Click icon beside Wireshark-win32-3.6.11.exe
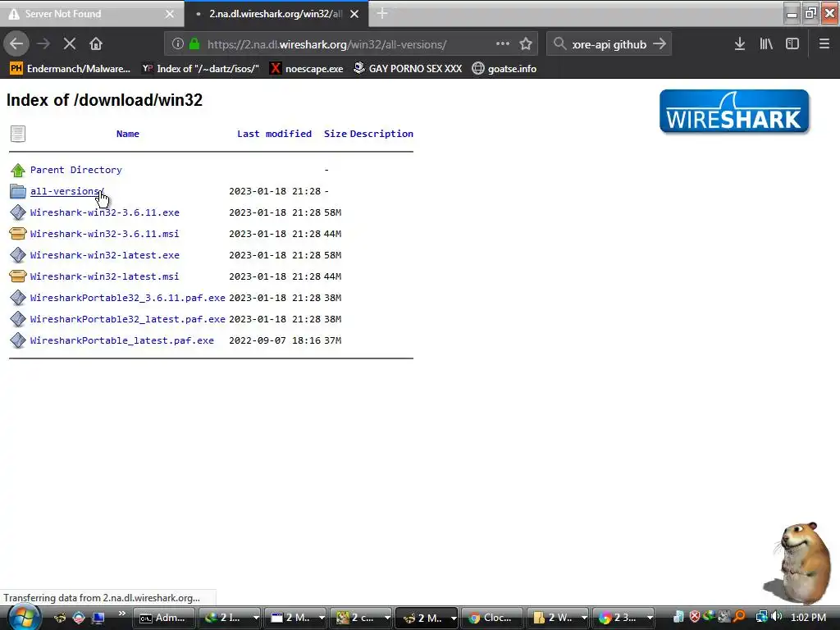The width and height of the screenshot is (840, 630). 18,212
